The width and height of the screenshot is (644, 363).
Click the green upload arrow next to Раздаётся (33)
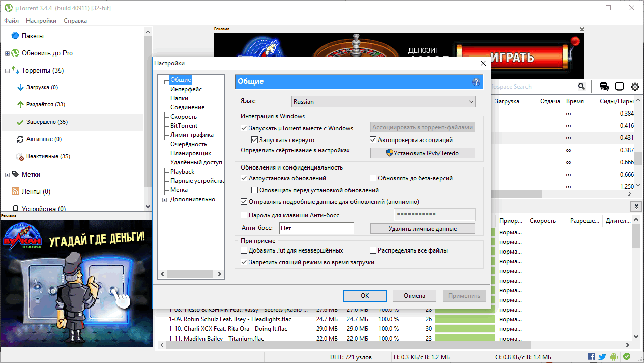(x=21, y=104)
